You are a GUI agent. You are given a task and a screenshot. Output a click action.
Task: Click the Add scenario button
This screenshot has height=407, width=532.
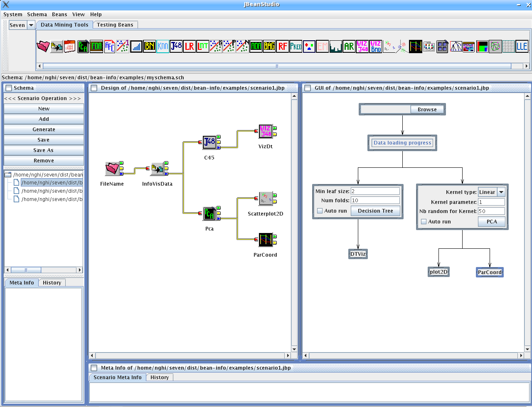tap(44, 119)
